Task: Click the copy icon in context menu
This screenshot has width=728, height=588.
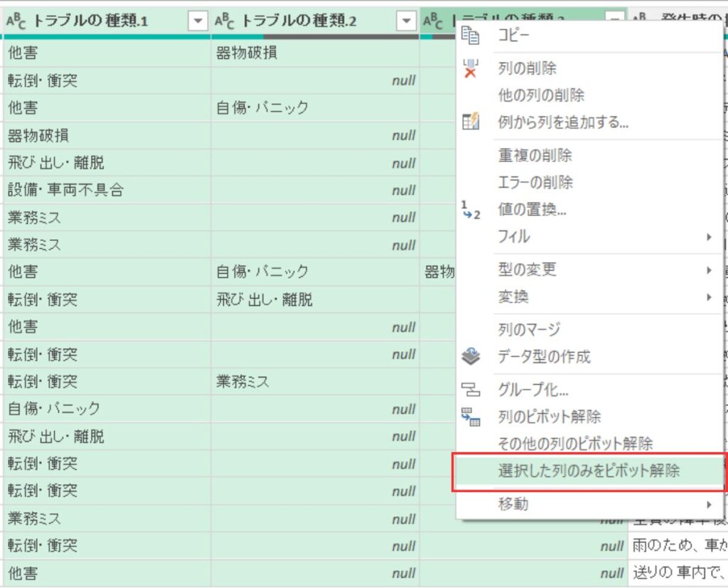Action: [471, 36]
